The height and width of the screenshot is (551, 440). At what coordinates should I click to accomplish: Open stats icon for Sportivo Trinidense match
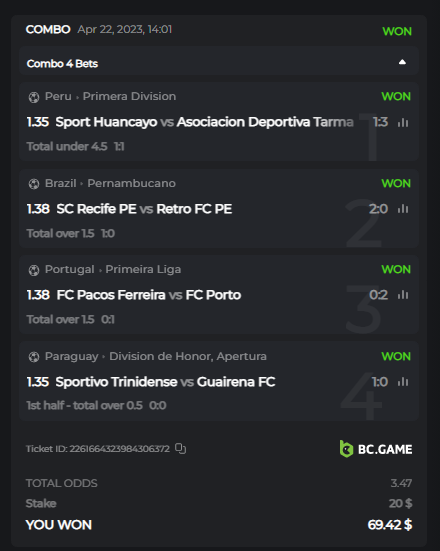click(403, 382)
